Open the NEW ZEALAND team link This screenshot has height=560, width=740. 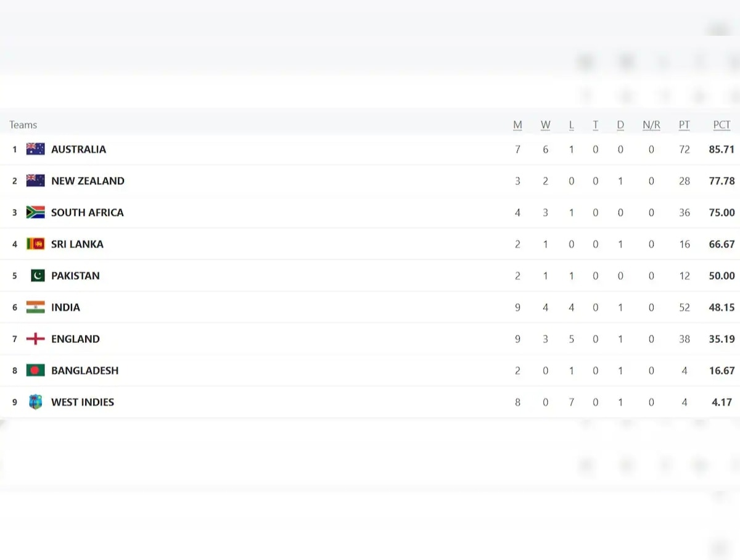tap(88, 181)
